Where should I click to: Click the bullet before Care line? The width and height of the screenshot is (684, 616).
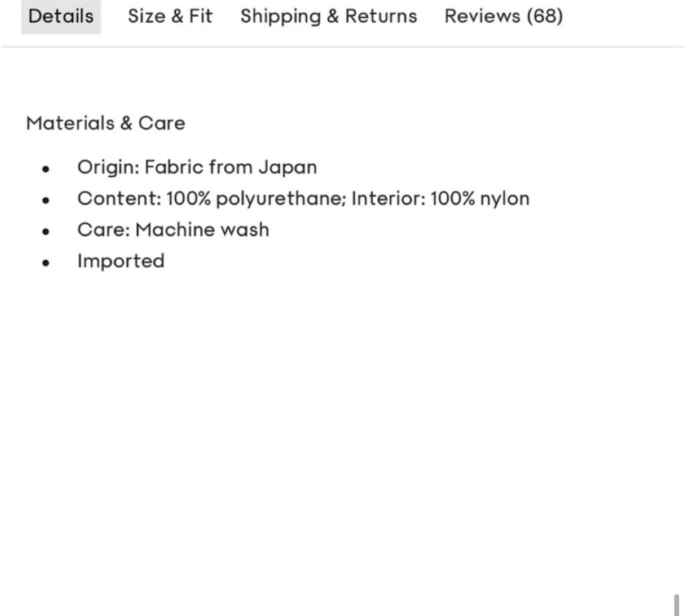click(x=46, y=231)
